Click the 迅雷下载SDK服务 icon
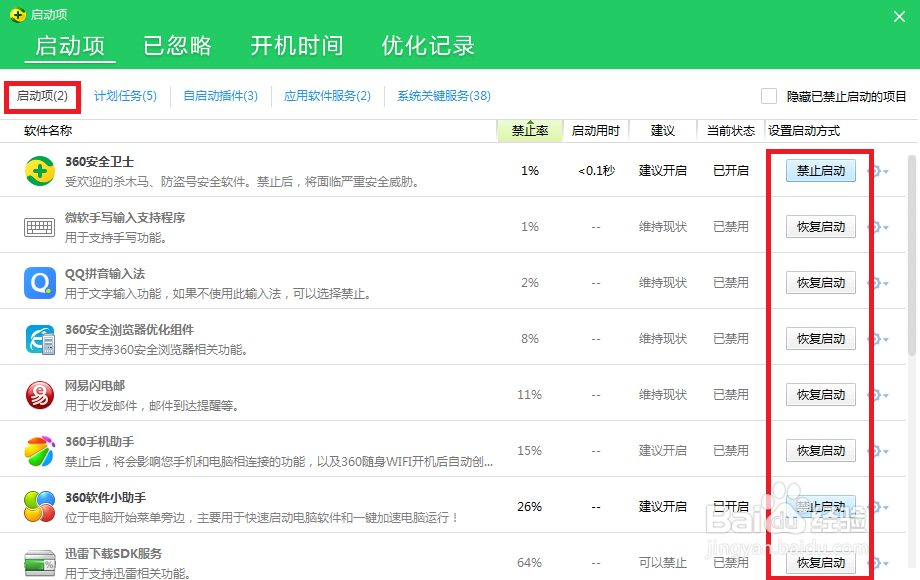Image resolution: width=920 pixels, height=580 pixels. pos(40,563)
